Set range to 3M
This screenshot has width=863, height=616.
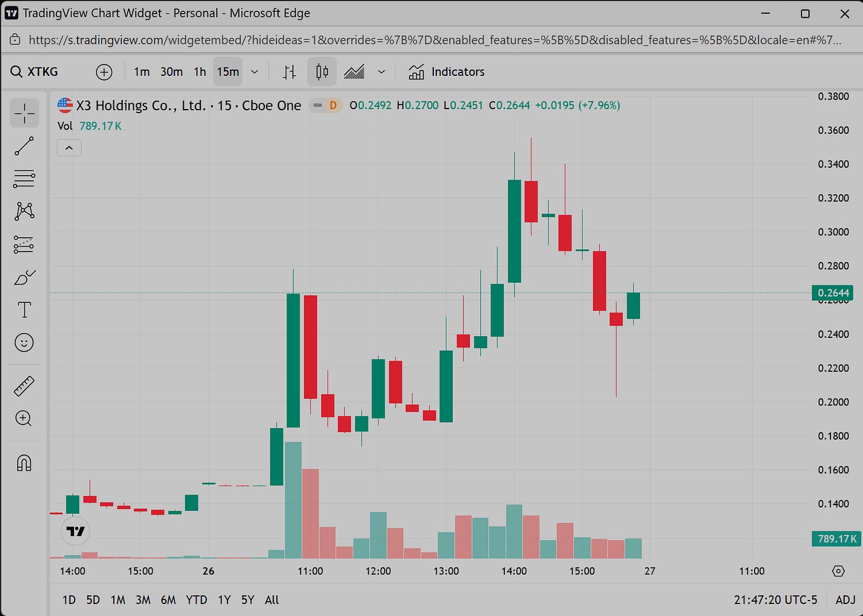(x=143, y=600)
